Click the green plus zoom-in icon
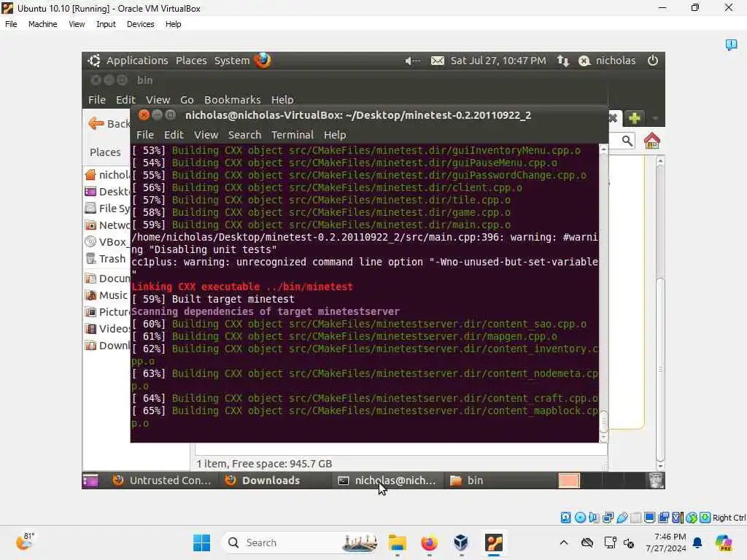This screenshot has height=560, width=747. 634,117
